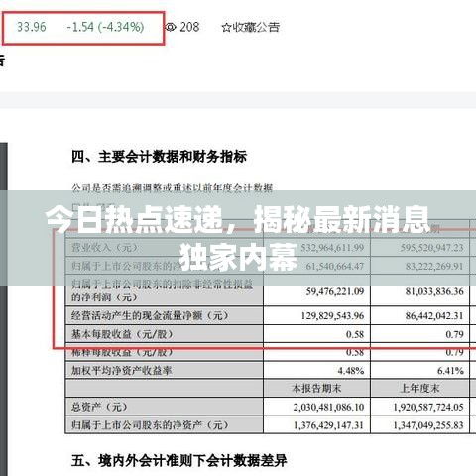The height and width of the screenshot is (476, 476).
Task: Click stock price 33.96
Action: 32,27
